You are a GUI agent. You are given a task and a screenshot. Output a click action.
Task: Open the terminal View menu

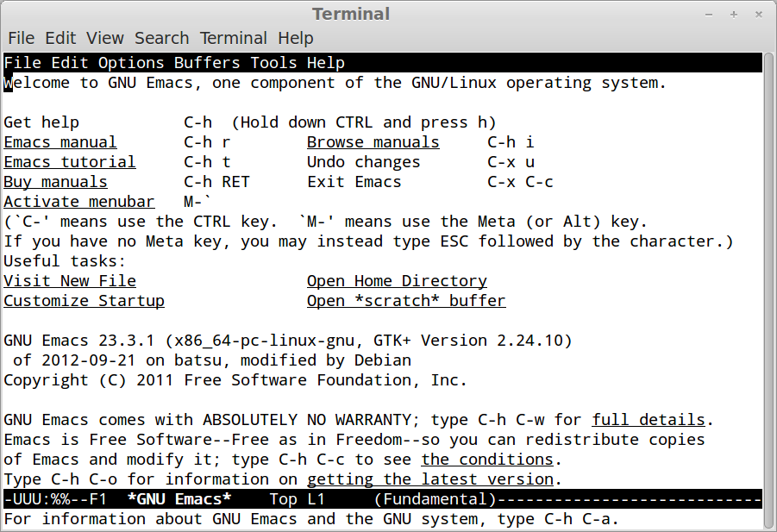(105, 38)
